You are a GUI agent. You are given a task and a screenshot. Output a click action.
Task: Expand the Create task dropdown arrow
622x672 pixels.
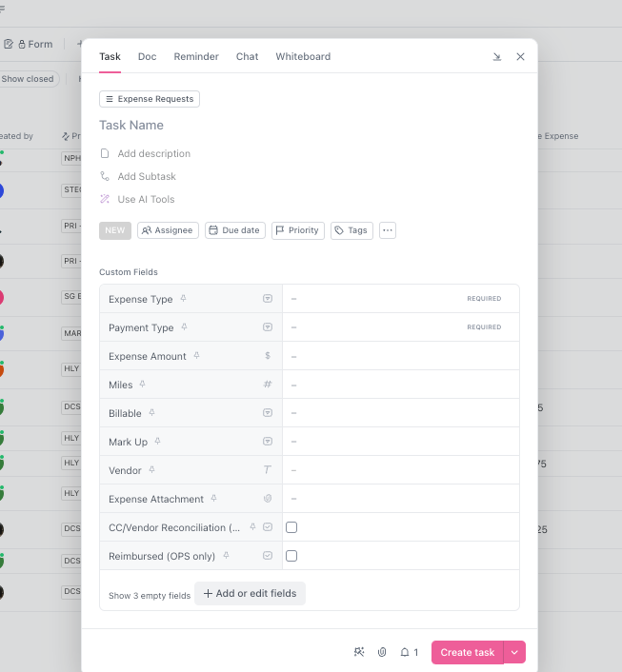[x=514, y=652]
